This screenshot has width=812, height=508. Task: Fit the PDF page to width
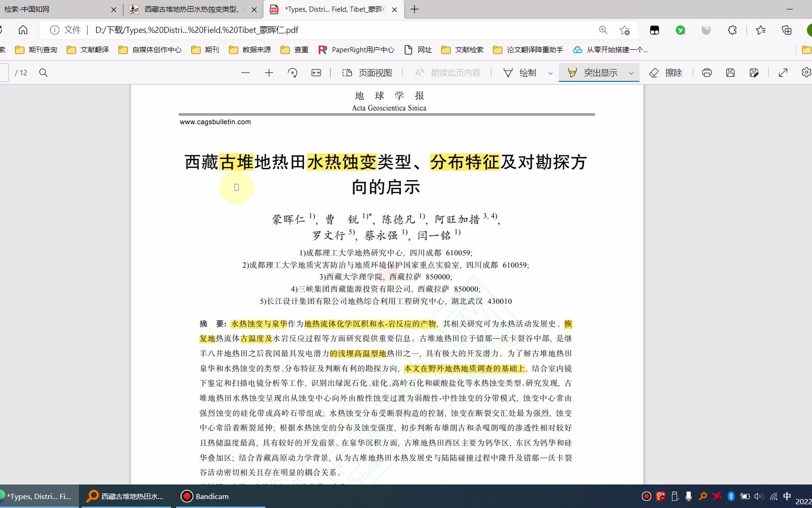(x=316, y=72)
